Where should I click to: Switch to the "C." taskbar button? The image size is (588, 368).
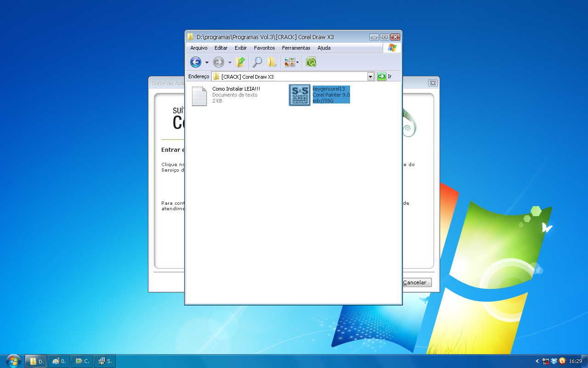[82, 361]
